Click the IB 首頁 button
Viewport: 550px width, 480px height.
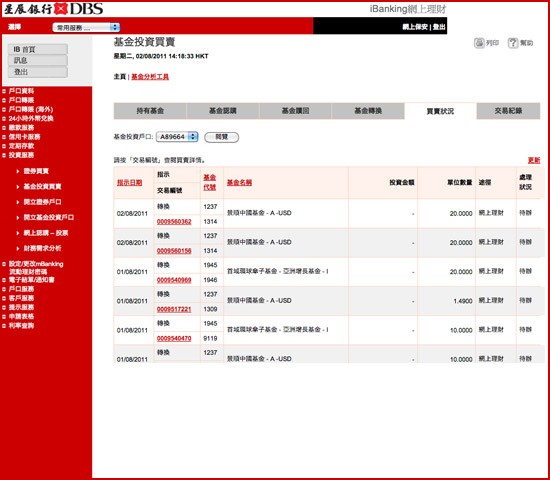coord(38,49)
